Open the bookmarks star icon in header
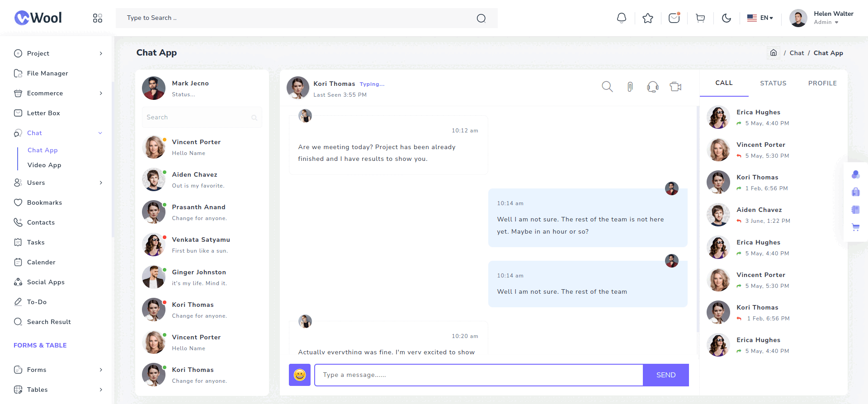The image size is (868, 404). click(648, 18)
